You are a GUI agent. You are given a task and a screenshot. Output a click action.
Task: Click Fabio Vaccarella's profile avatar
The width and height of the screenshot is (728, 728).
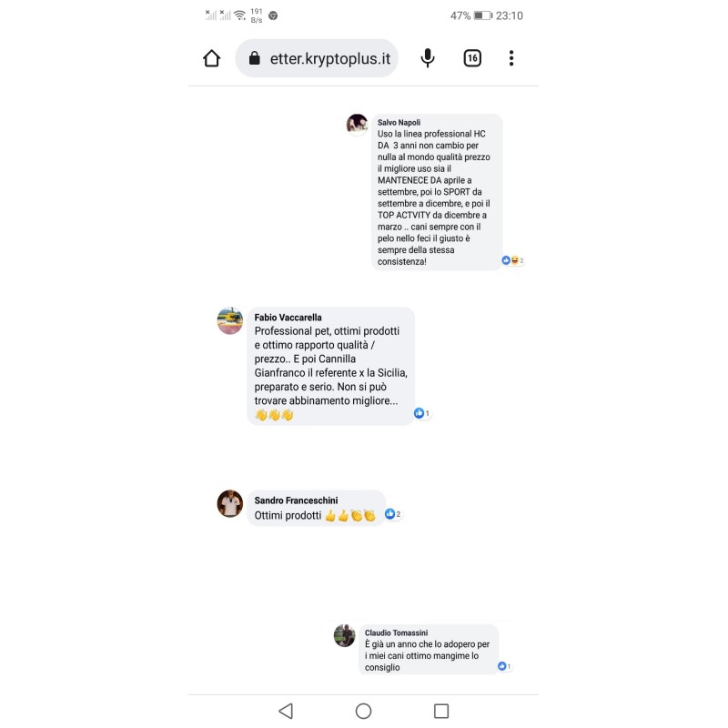[230, 321]
